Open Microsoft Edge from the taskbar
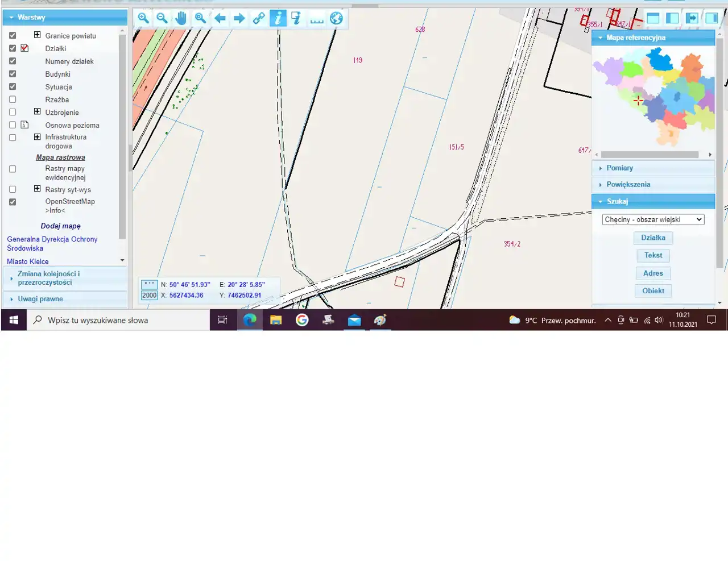This screenshot has width=728, height=561. [250, 320]
